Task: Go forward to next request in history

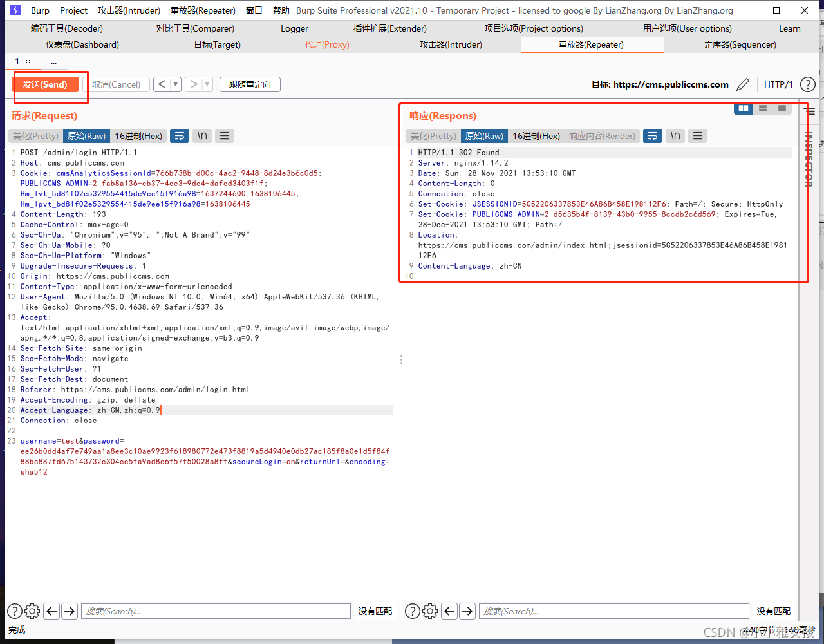Action: pyautogui.click(x=193, y=84)
